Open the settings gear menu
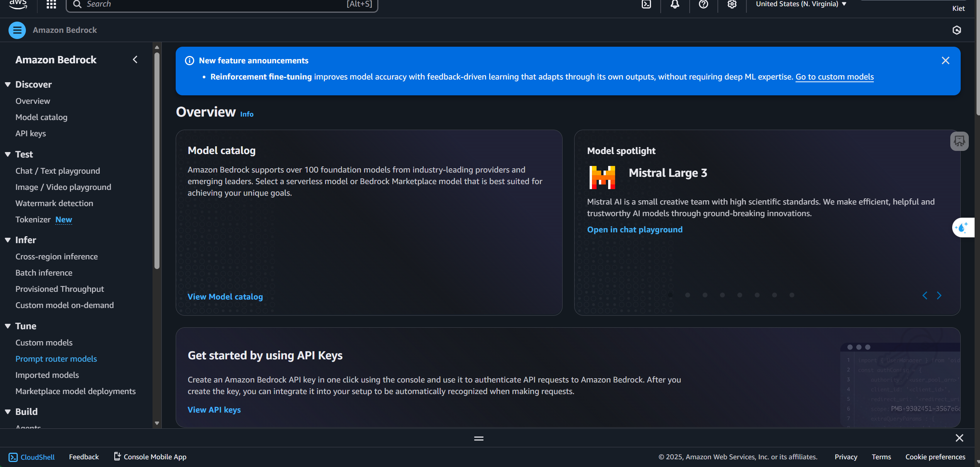 point(732,4)
